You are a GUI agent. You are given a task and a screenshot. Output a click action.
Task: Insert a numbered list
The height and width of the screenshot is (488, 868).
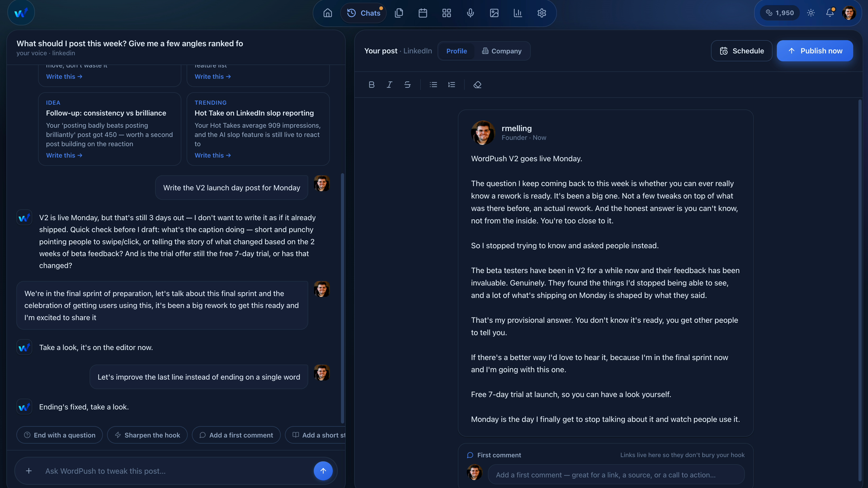451,85
